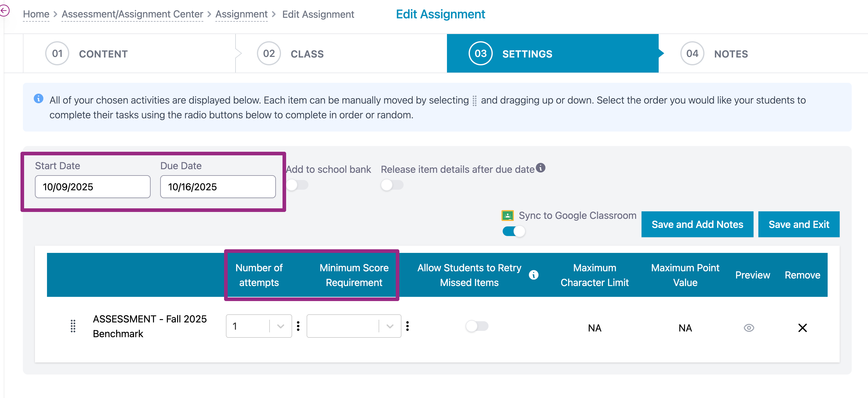Click the info icon next to Retry Missed Items

[x=533, y=275]
